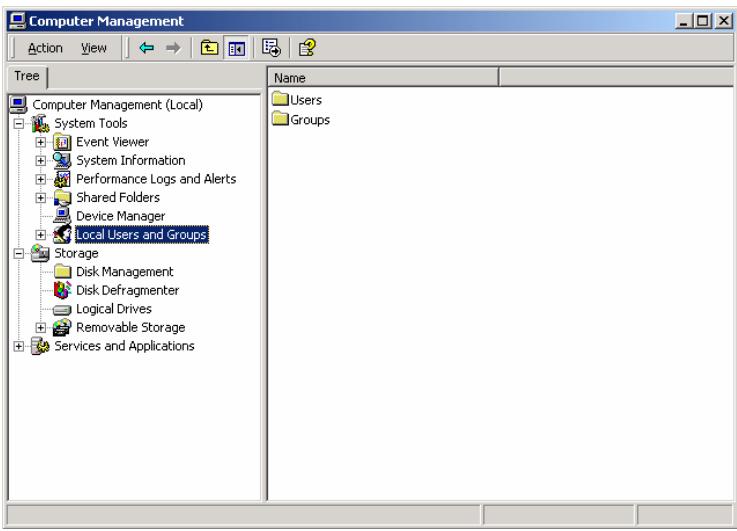Open the Users folder in right pane
This screenshot has width=737, height=531.
tap(303, 100)
